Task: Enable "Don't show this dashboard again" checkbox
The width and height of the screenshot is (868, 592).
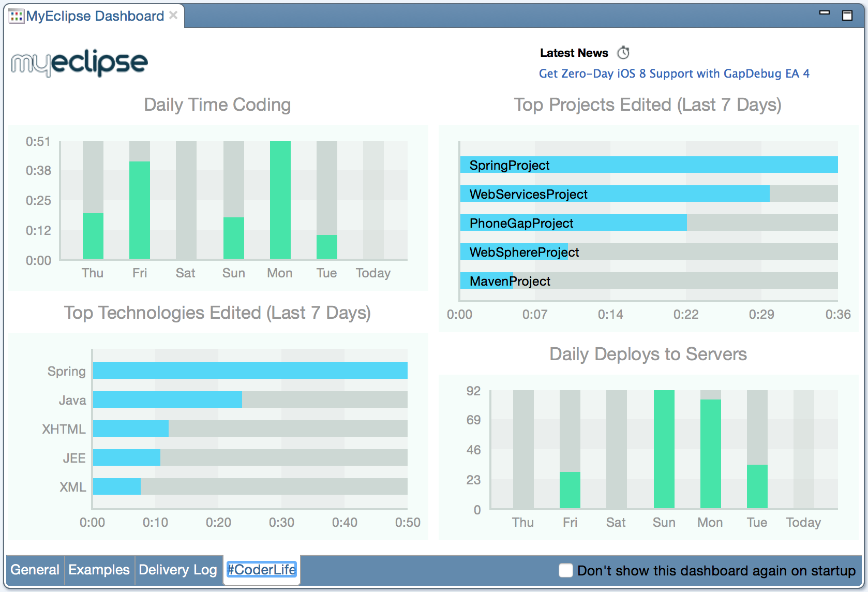Action: [566, 570]
